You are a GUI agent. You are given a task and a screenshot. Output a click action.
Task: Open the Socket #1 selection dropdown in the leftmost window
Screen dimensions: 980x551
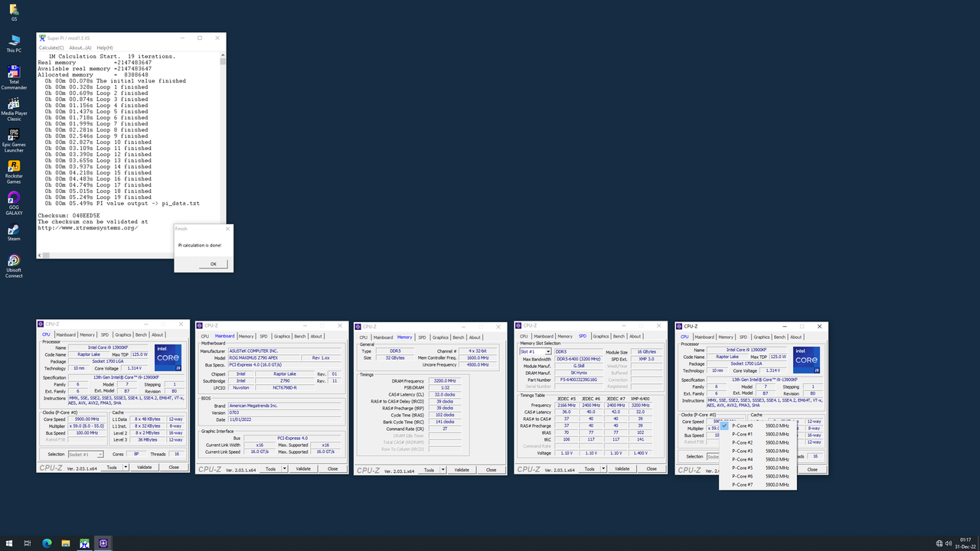point(86,455)
